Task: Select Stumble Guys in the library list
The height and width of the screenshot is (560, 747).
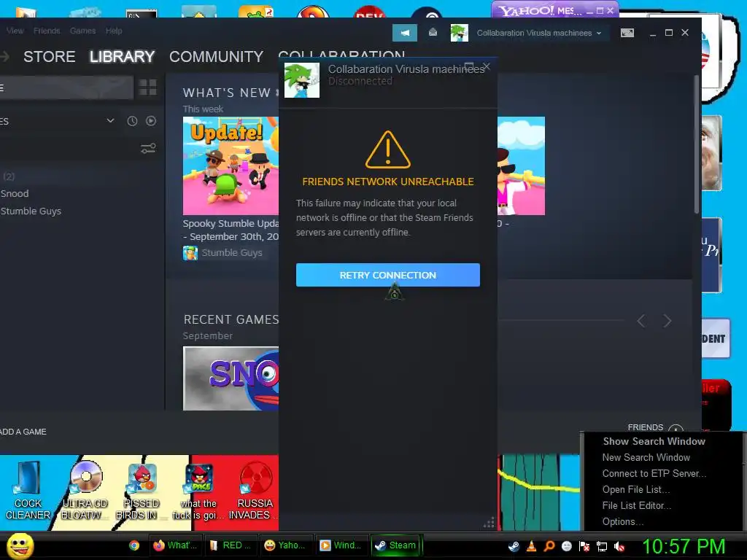Action: 31,211
